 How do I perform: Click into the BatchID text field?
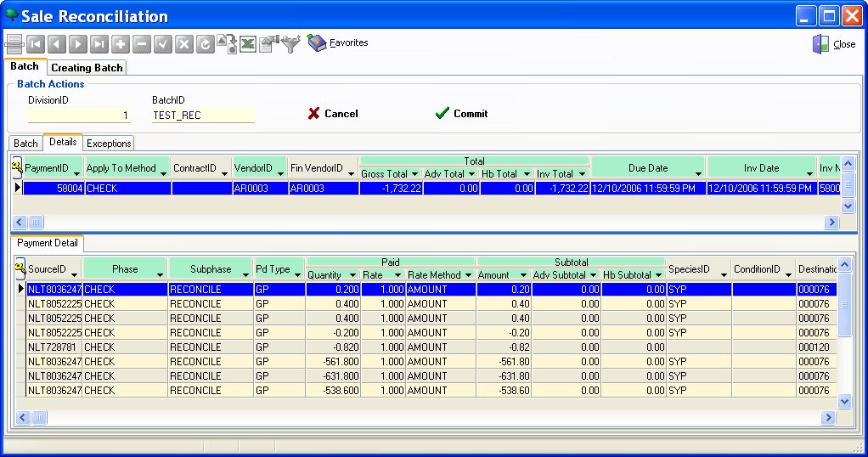click(x=202, y=115)
